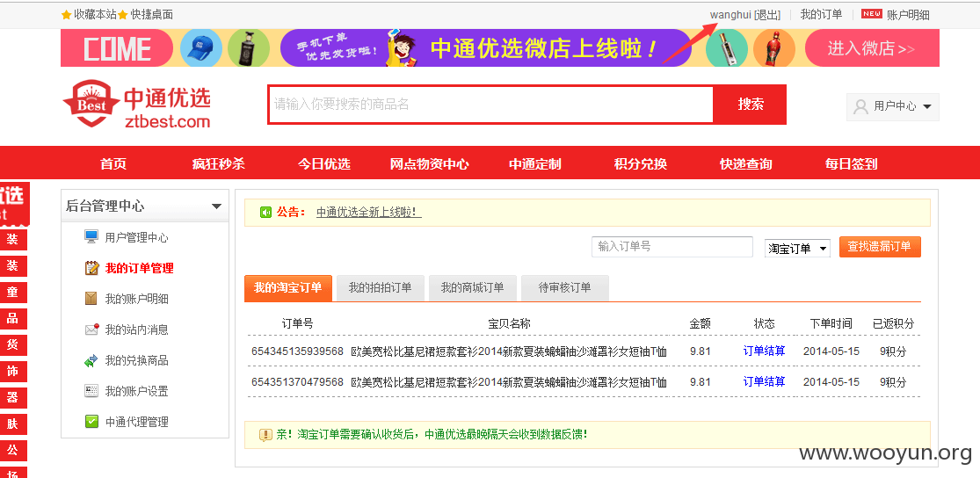The width and height of the screenshot is (980, 478).
Task: Open the 用户中心 dropdown
Action: tap(892, 107)
